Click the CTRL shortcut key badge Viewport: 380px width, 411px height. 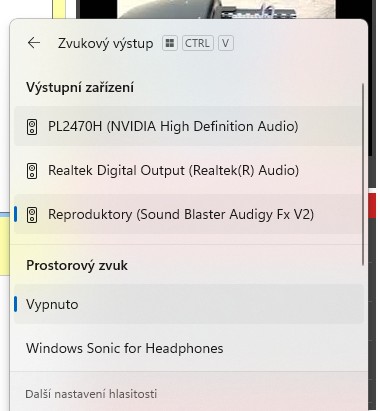tap(197, 43)
